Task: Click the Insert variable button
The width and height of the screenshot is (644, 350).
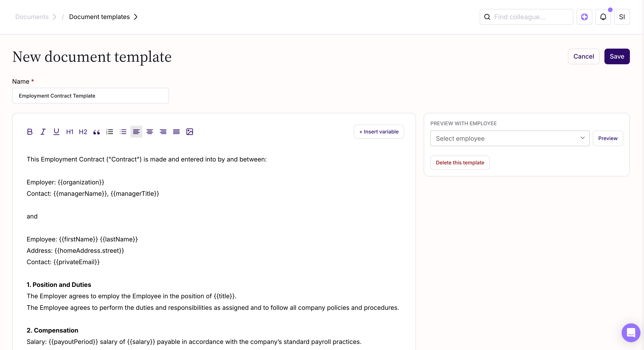Action: (378, 132)
